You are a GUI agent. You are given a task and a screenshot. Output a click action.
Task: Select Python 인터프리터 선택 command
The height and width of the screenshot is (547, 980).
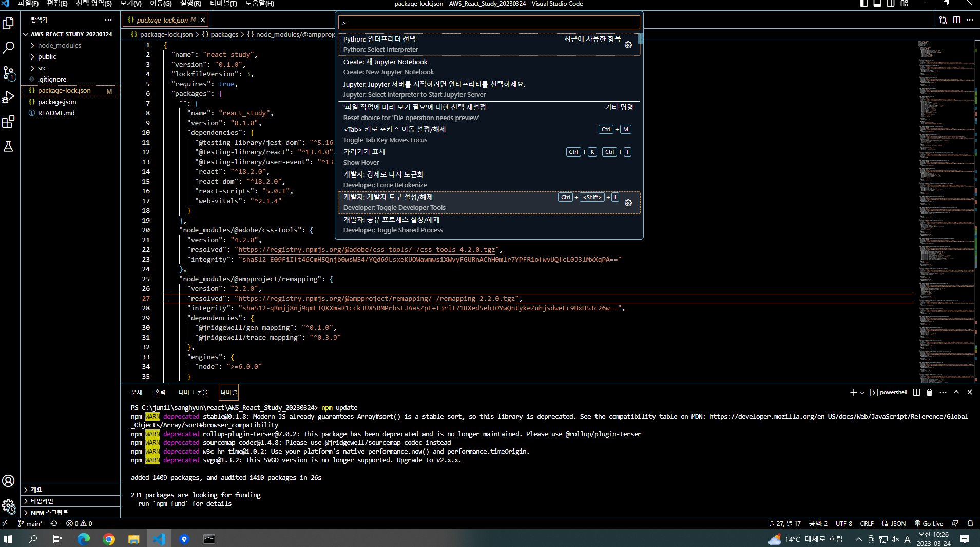(x=489, y=44)
